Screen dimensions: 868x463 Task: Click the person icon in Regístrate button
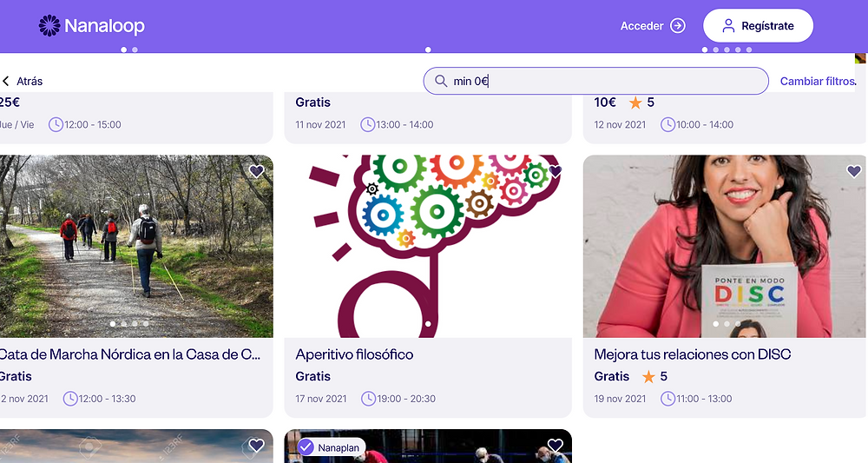click(x=728, y=25)
